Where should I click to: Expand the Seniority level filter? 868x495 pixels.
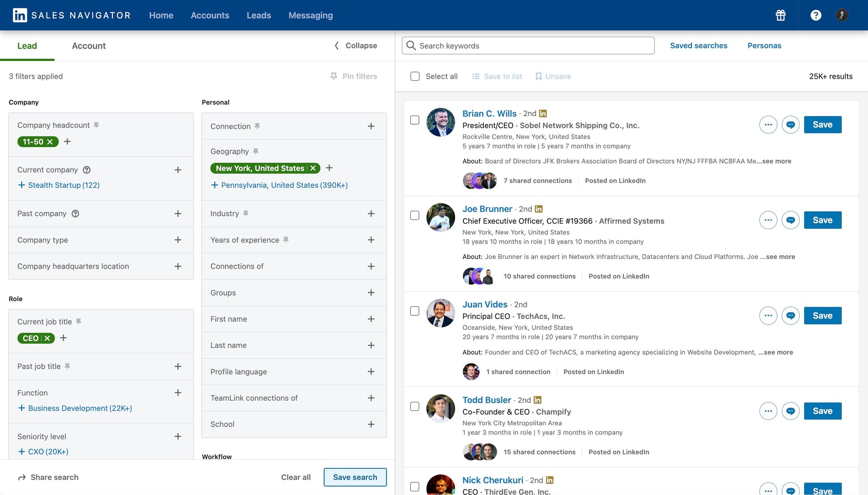point(178,437)
